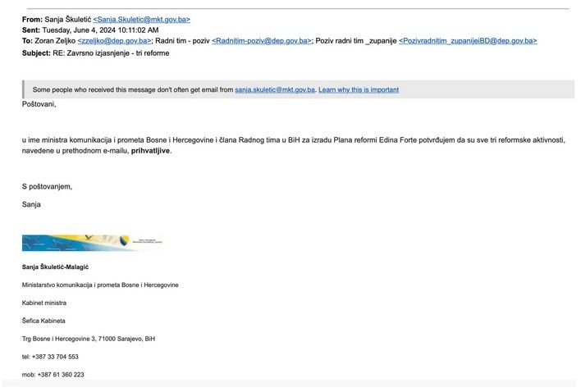Click the short sign-off name 'Sanja'
Viewport: 581px width, 392px height.
coord(31,204)
